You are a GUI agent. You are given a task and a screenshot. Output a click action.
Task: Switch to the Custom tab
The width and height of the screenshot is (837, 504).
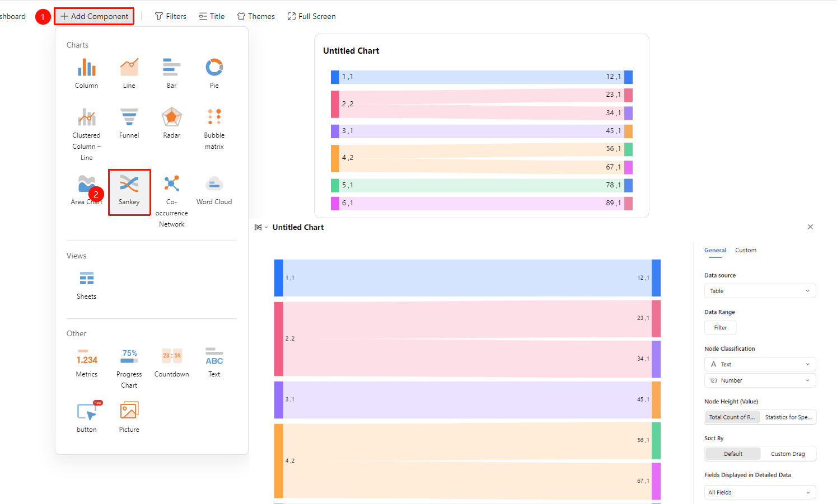coord(746,250)
